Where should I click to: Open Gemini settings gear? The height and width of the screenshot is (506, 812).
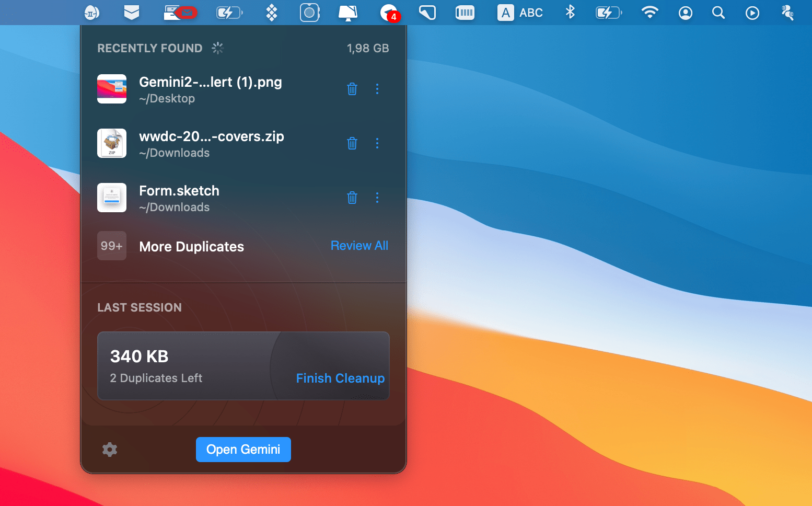click(110, 450)
